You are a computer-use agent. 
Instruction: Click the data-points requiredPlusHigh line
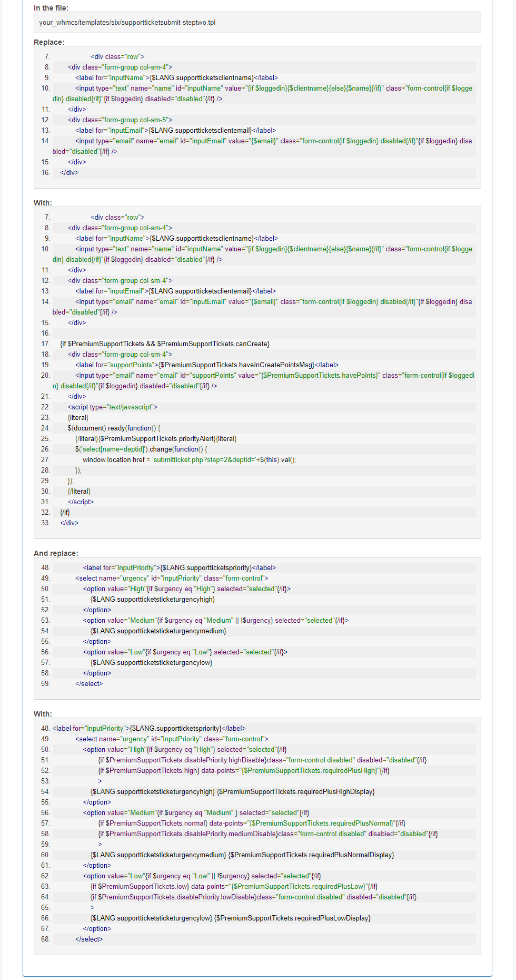click(244, 770)
